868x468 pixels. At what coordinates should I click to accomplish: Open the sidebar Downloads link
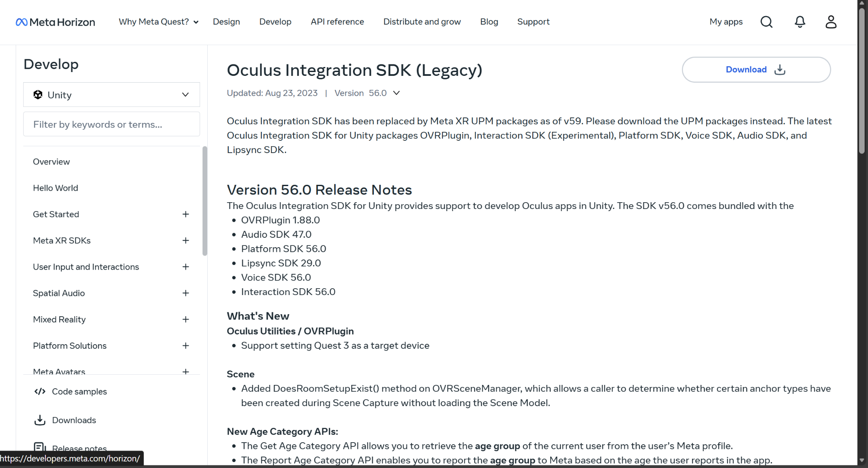[x=74, y=420]
